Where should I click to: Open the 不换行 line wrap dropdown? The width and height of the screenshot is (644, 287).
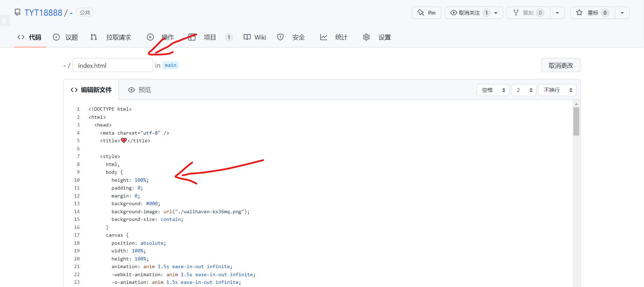(x=557, y=90)
